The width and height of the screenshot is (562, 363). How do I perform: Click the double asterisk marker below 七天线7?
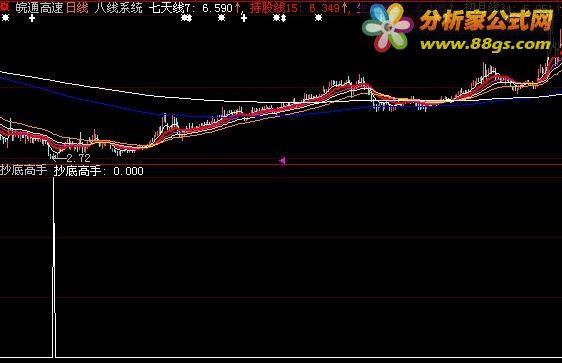186,18
